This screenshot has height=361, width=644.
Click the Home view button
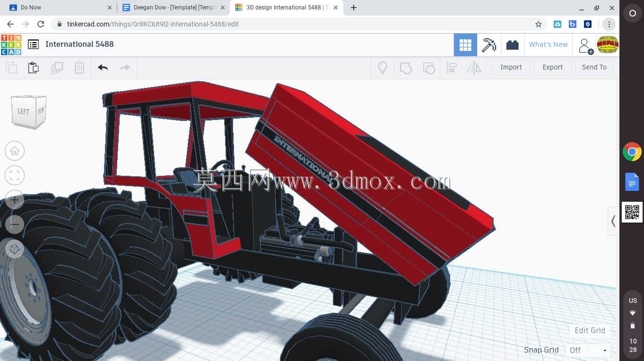click(15, 151)
